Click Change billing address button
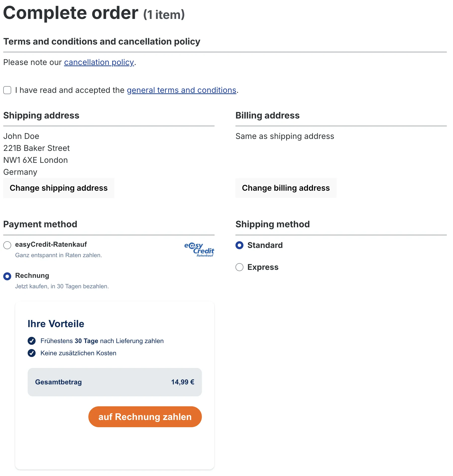 click(x=286, y=188)
